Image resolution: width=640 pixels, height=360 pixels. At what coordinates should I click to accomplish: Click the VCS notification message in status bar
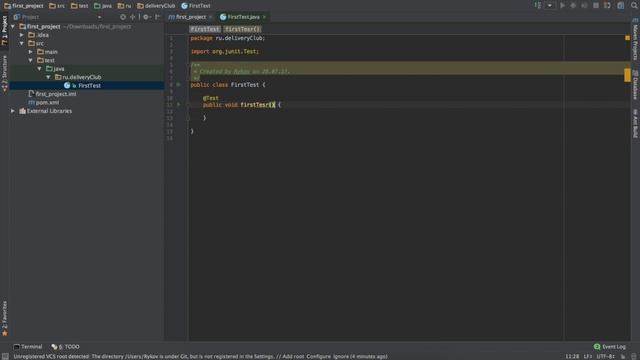(200, 356)
